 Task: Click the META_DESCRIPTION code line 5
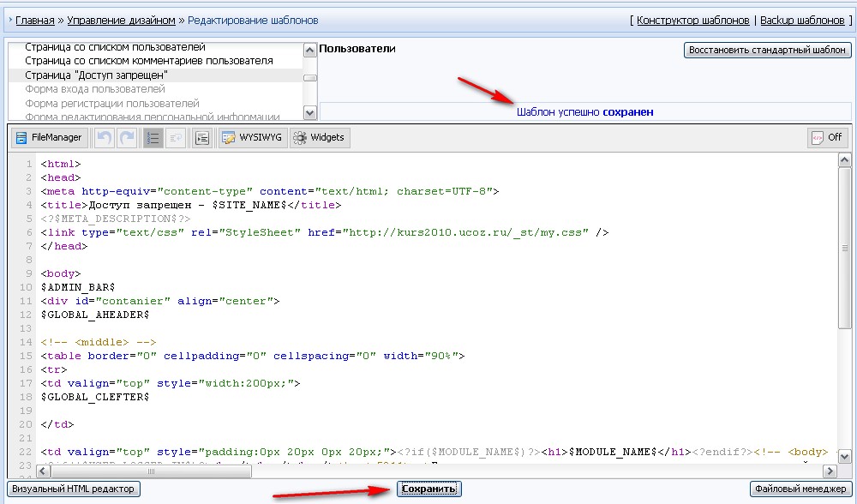click(116, 219)
